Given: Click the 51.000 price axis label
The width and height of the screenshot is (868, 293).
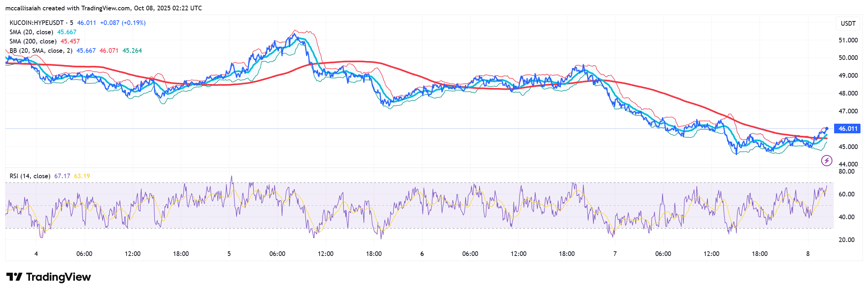Looking at the screenshot, I should 848,40.
